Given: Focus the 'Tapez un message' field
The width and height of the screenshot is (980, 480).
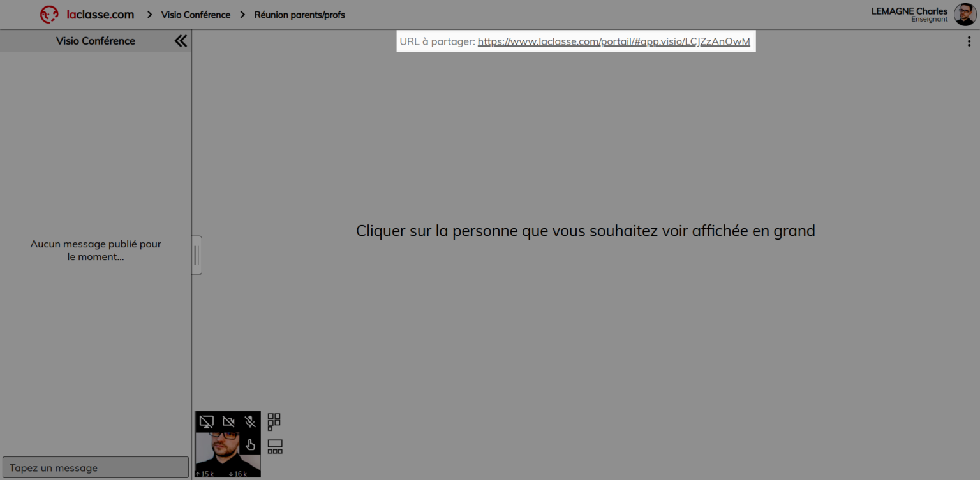Looking at the screenshot, I should pyautogui.click(x=96, y=467).
